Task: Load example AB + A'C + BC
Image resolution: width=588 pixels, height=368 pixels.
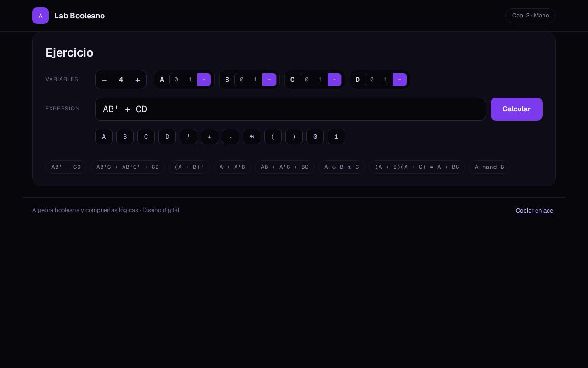Action: coord(285,167)
